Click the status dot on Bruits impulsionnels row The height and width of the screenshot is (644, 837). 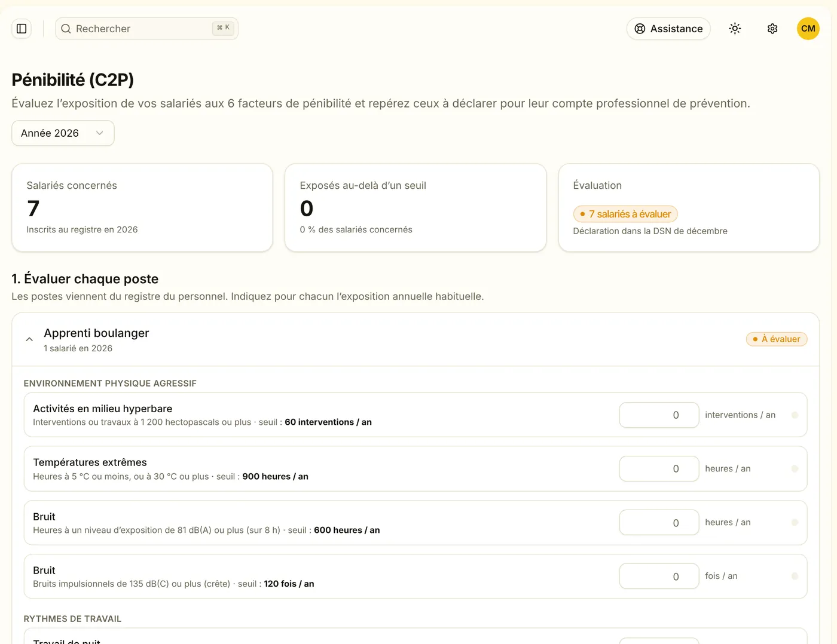[795, 576]
